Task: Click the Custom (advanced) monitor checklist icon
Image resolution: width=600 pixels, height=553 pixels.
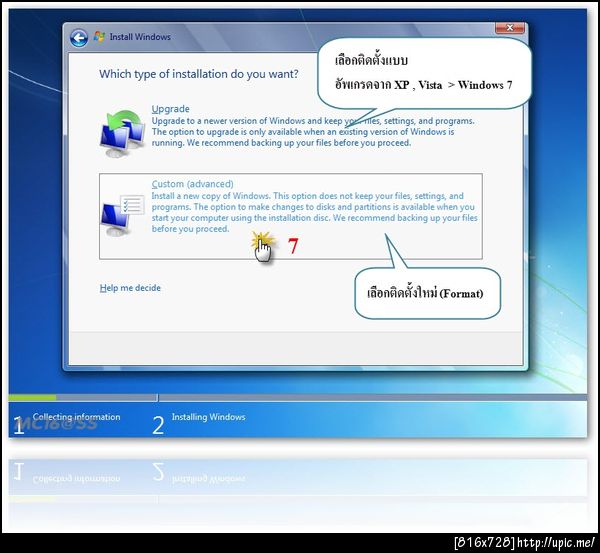Action: coord(122,215)
